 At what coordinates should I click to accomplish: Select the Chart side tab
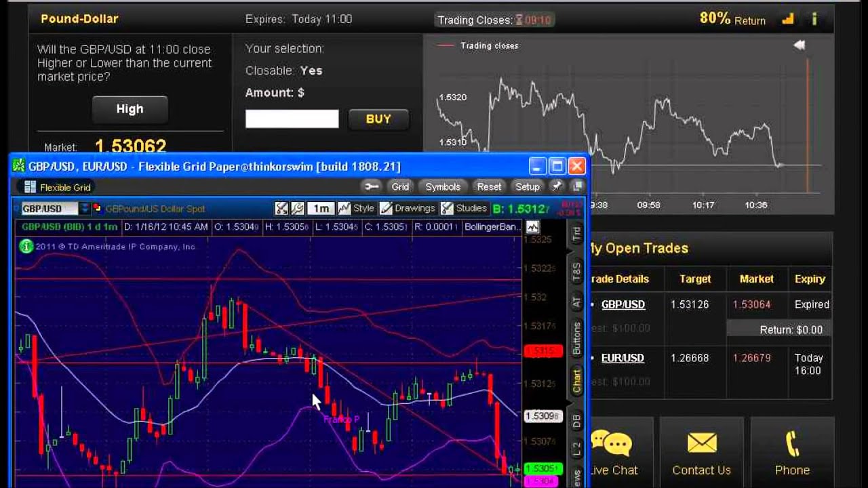[x=576, y=382]
